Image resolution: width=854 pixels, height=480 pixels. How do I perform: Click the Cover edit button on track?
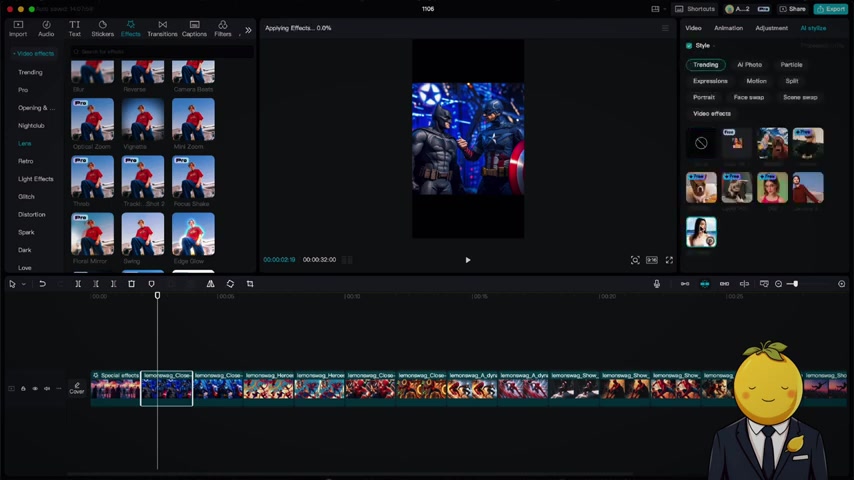pyautogui.click(x=77, y=388)
